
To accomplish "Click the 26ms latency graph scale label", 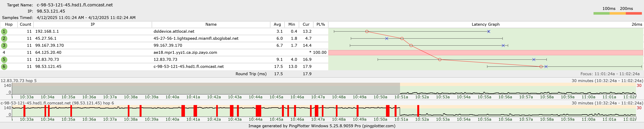I will 637,24.
